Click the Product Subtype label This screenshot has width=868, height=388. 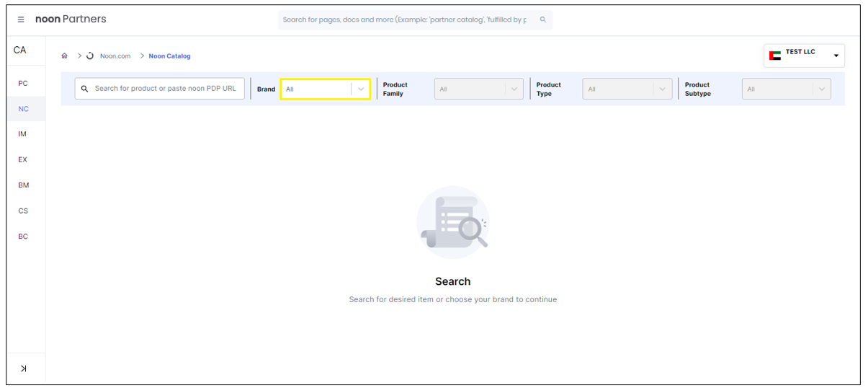tap(698, 89)
